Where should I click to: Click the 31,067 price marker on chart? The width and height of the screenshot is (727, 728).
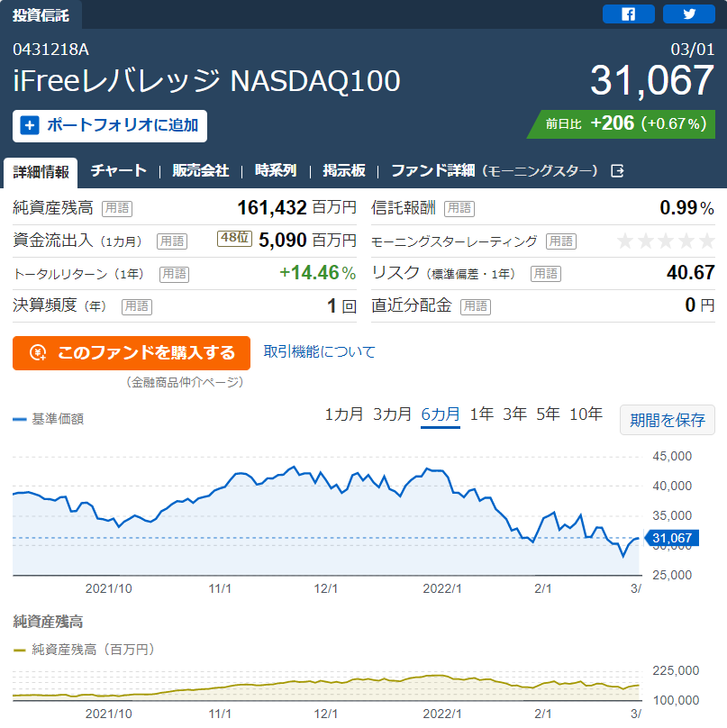tap(672, 538)
